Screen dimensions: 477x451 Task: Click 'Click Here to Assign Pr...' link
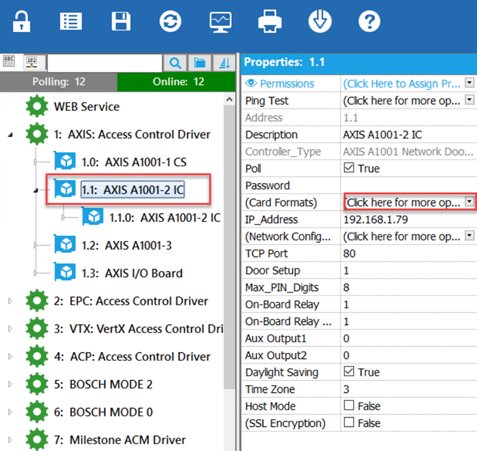pos(402,84)
